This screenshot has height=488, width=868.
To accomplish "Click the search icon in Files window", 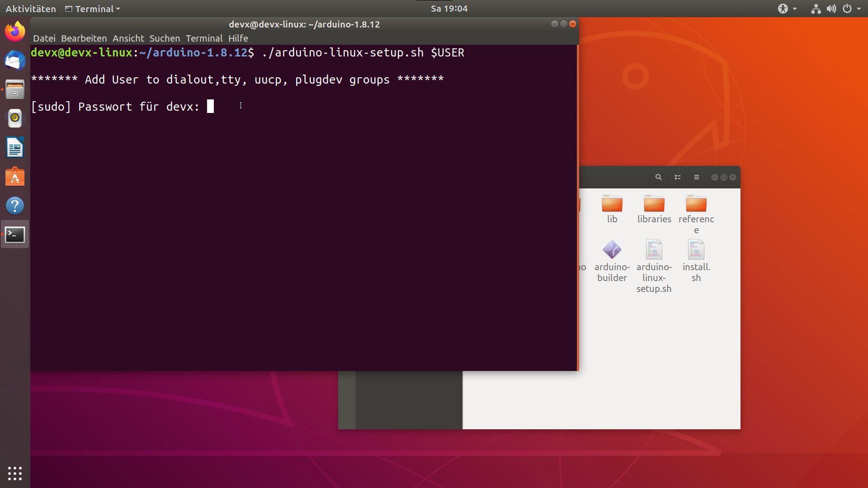I will tap(659, 177).
